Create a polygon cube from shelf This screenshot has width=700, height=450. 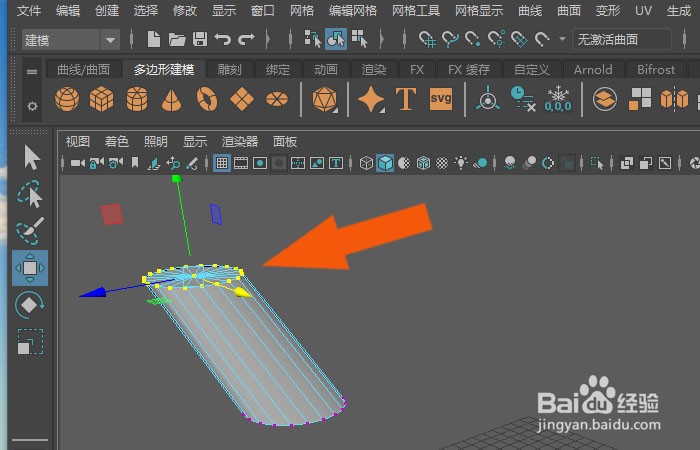(x=102, y=99)
